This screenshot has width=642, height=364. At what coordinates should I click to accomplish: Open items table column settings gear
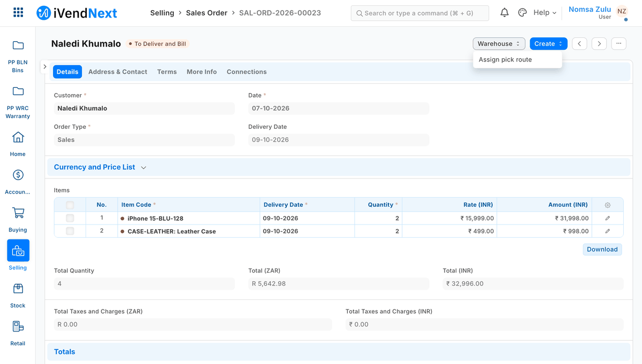607,205
